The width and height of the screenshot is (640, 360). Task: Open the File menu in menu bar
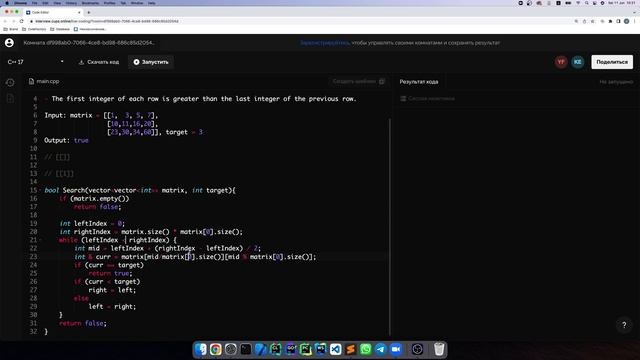35,3
